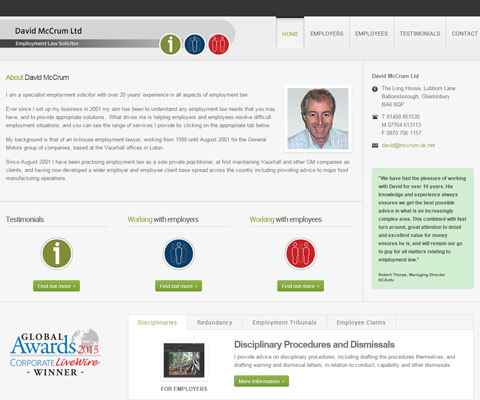
Task: Click Find out more under Working with employees
Action: (300, 286)
